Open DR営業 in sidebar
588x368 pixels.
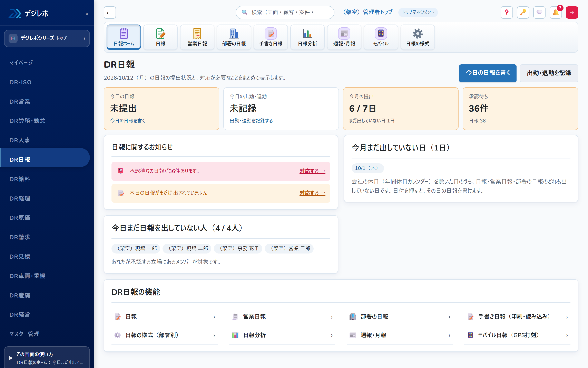[x=45, y=101]
